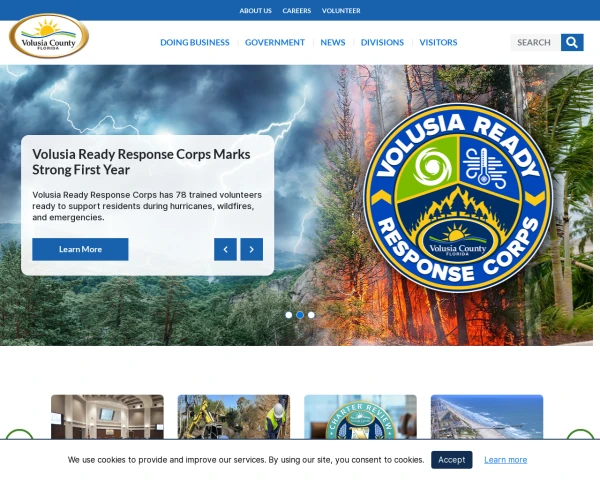The width and height of the screenshot is (600, 480).
Task: Open the News menu
Action: tap(333, 42)
